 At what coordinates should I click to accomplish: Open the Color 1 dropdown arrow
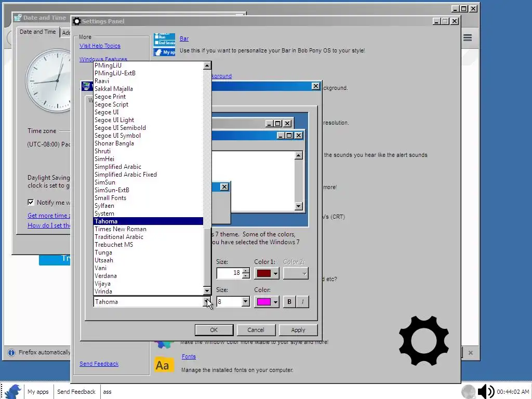[x=275, y=273]
